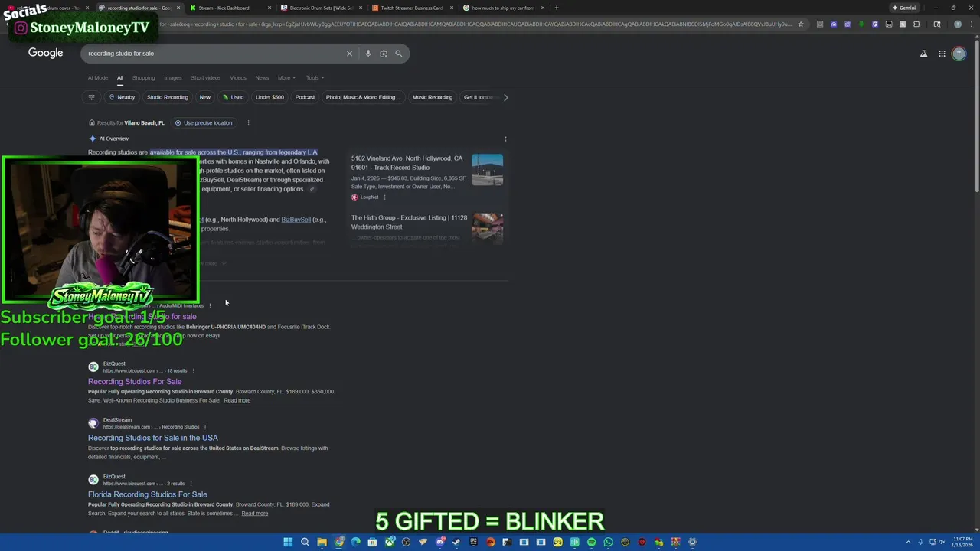This screenshot has width=980, height=551.
Task: Open options for BizQuest 18 results
Action: coord(193,370)
